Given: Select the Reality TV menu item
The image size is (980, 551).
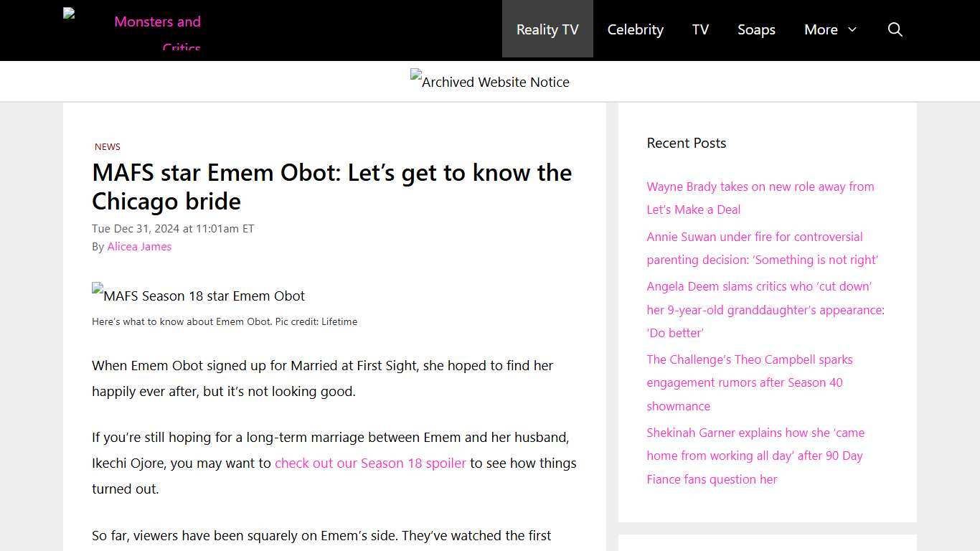Looking at the screenshot, I should 547,29.
